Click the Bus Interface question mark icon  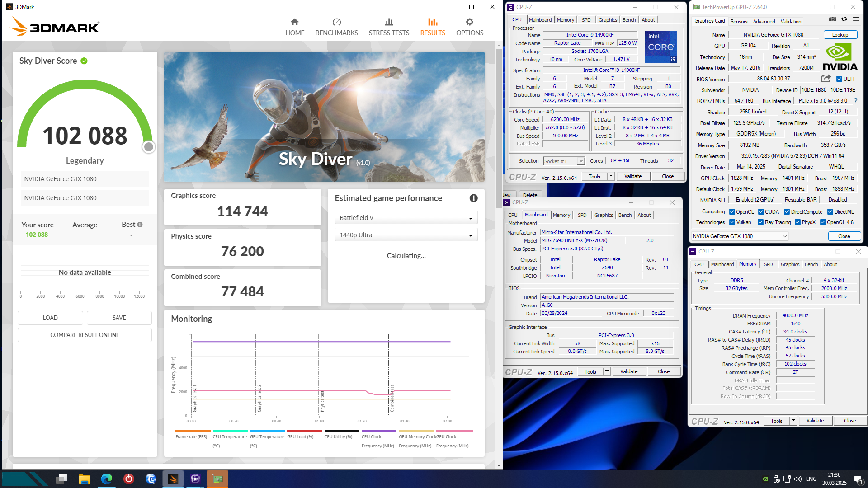pos(855,101)
